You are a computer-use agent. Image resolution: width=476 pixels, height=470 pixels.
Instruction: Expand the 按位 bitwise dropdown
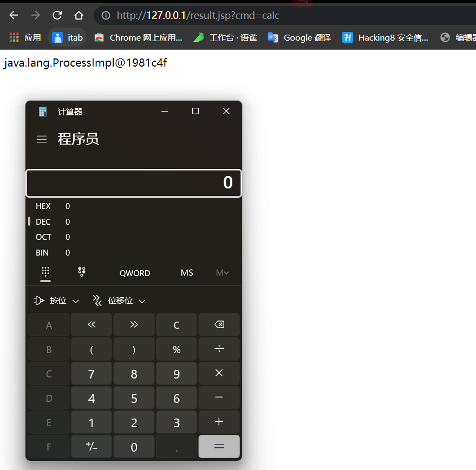coord(56,301)
